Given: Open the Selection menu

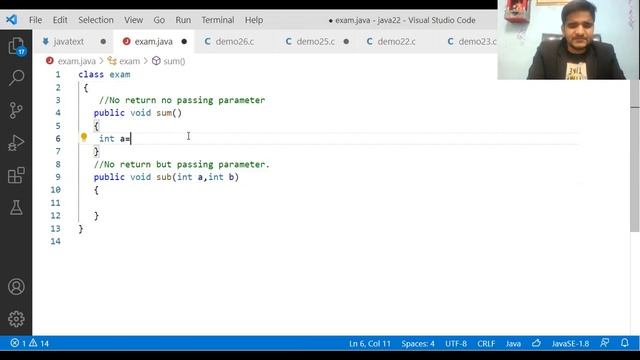Looking at the screenshot, I should (x=96, y=20).
